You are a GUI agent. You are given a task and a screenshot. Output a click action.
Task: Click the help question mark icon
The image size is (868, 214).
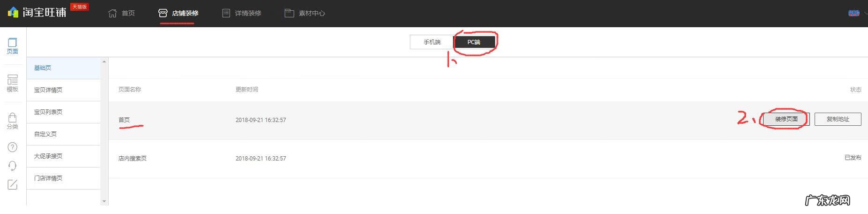coord(13,147)
